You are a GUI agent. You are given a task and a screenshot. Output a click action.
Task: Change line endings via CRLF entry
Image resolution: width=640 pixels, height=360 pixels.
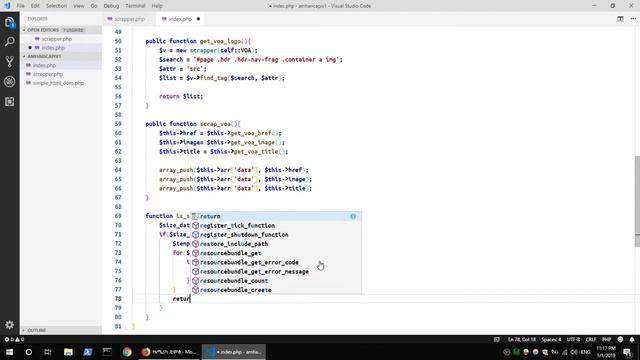pyautogui.click(x=591, y=339)
